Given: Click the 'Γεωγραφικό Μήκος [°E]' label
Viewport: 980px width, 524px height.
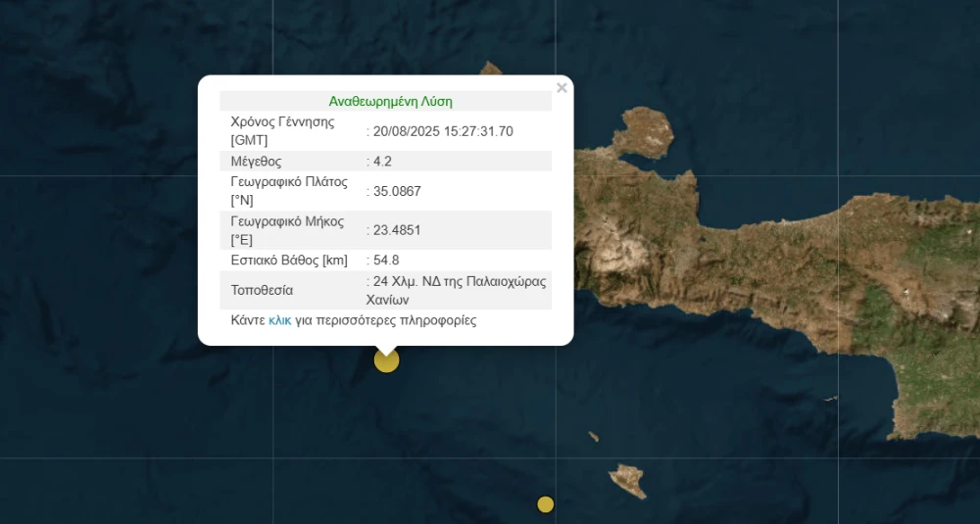Looking at the screenshot, I should [287, 230].
